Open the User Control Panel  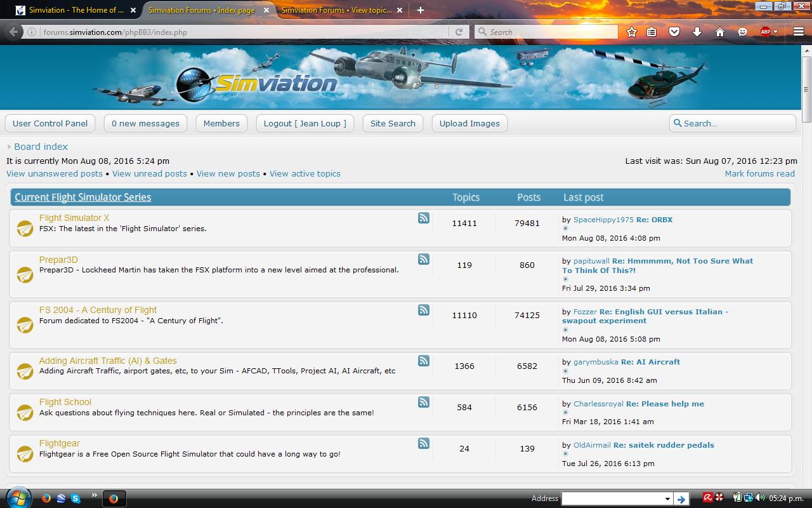50,123
